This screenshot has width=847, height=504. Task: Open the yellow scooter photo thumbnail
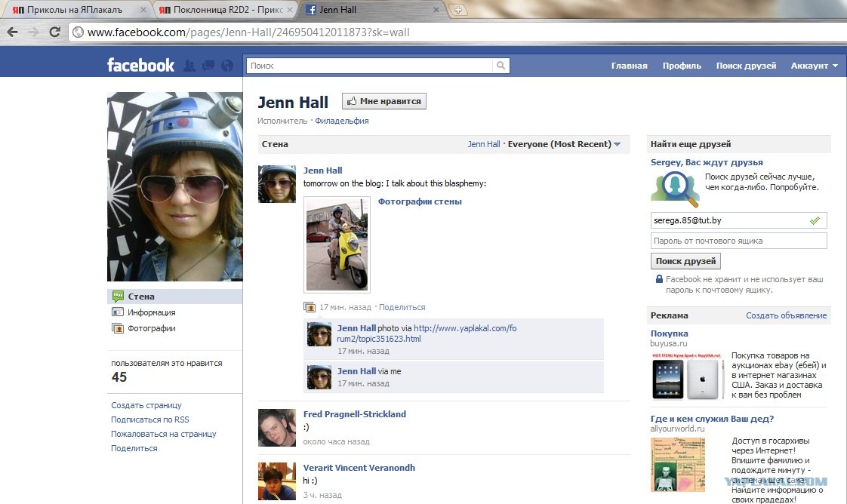point(337,244)
